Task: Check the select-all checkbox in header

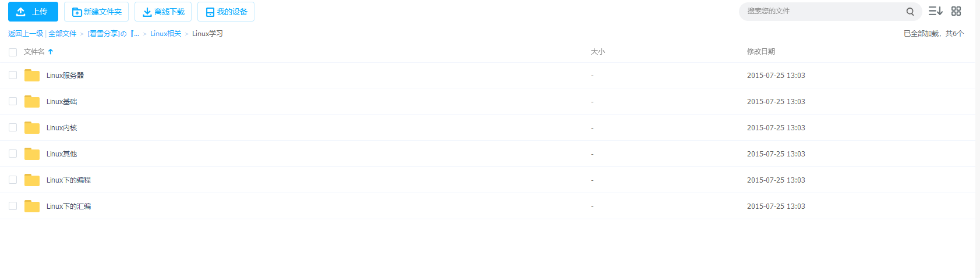Action: pos(13,52)
